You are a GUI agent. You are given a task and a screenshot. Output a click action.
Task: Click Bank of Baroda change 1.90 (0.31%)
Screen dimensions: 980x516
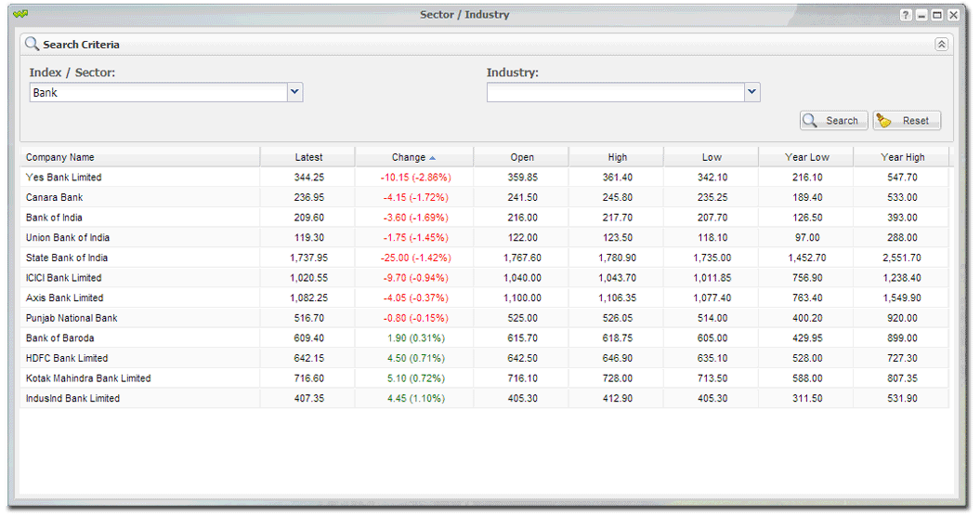(x=415, y=338)
